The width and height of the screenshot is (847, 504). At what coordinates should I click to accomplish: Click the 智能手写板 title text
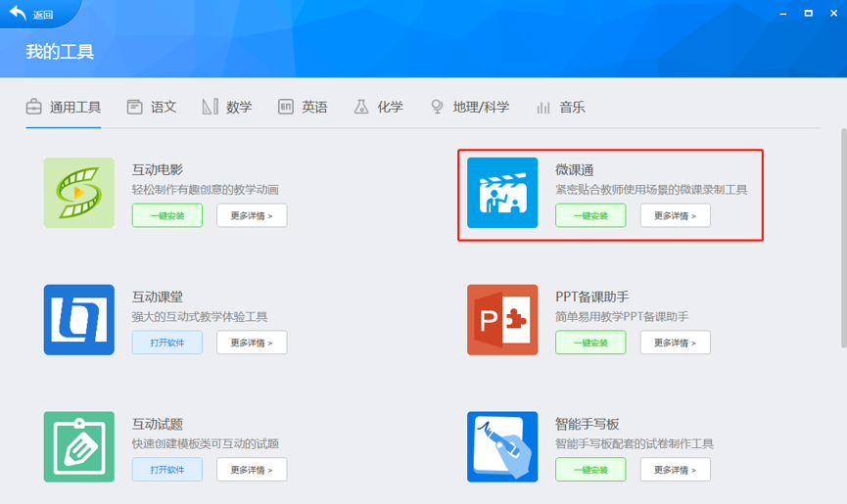coord(588,424)
